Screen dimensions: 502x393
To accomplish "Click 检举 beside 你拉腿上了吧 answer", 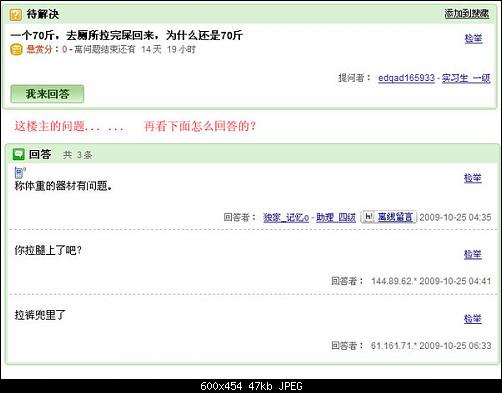I will coord(473,254).
